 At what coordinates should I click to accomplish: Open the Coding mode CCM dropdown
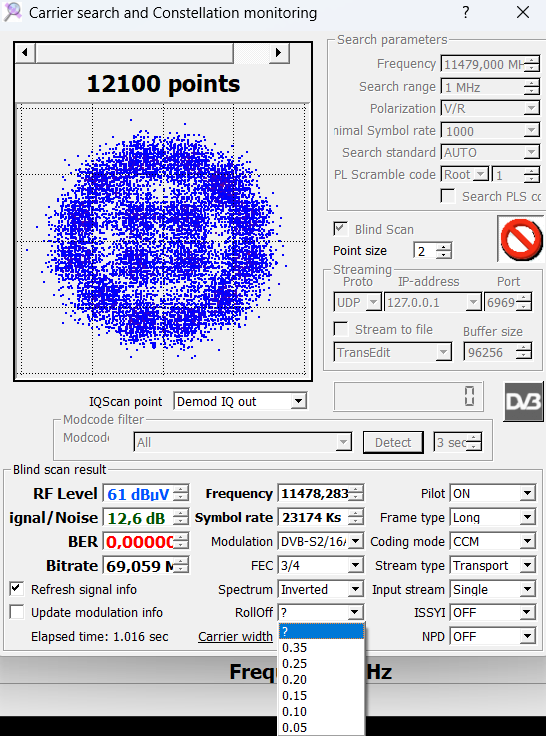(x=528, y=541)
